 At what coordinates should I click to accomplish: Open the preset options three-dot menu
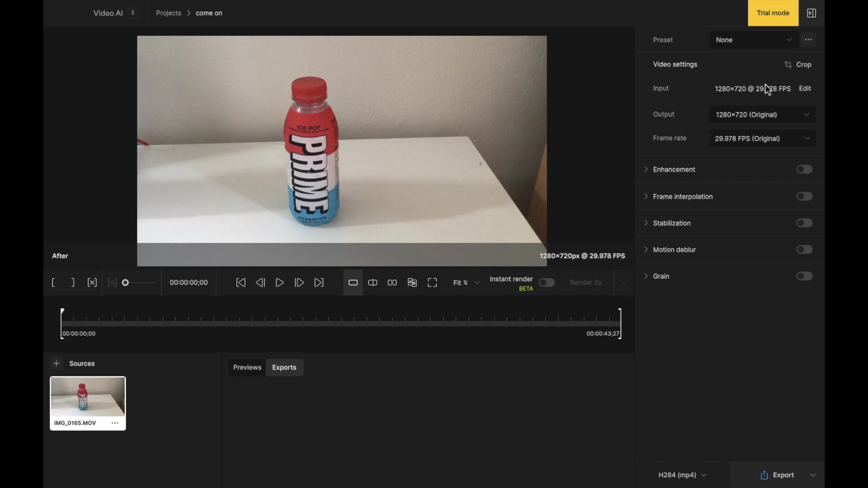tap(808, 40)
